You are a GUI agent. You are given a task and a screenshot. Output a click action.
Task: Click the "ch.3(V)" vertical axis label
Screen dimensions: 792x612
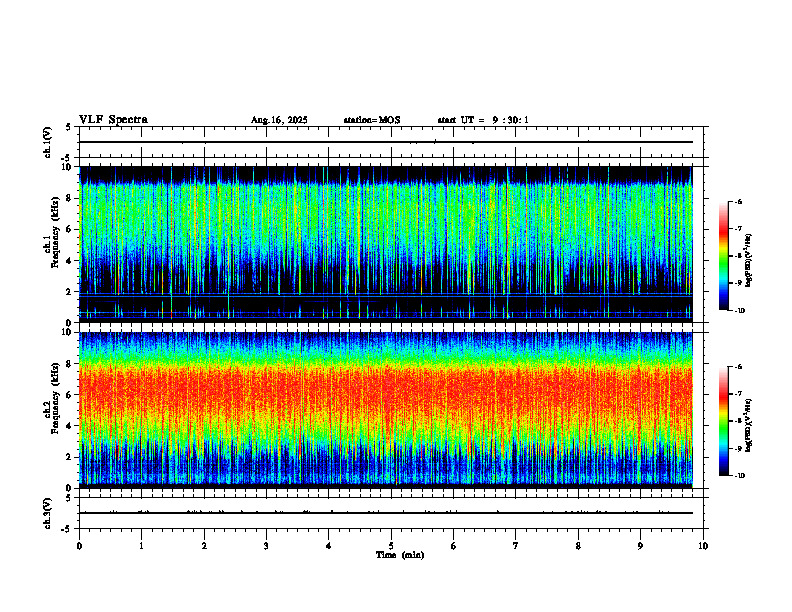tap(48, 513)
